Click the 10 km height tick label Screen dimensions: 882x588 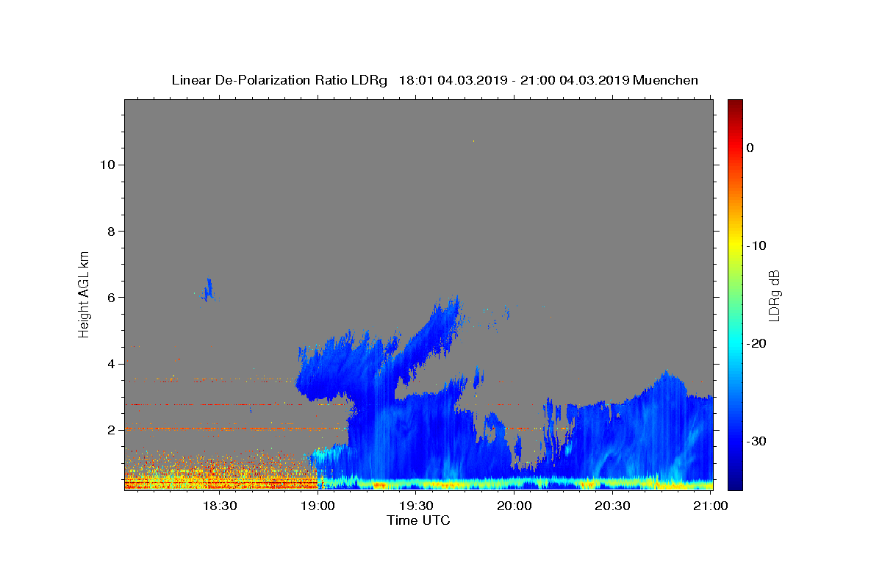click(107, 165)
